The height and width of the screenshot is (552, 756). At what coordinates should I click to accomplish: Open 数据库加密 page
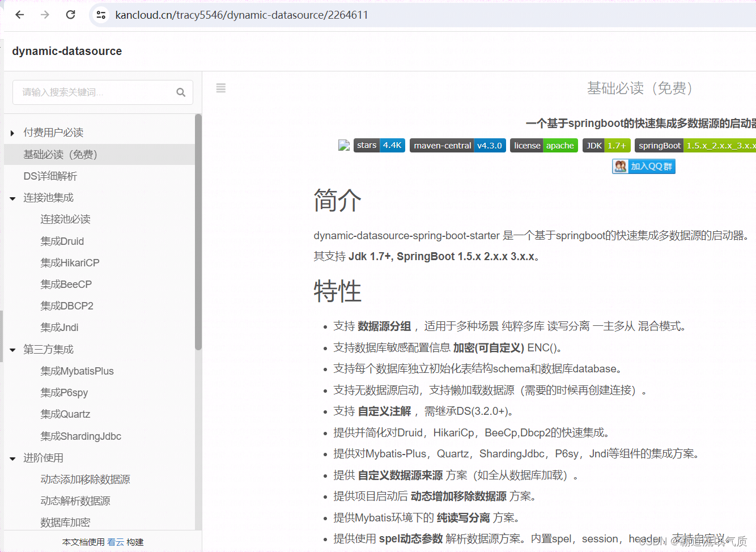point(65,523)
